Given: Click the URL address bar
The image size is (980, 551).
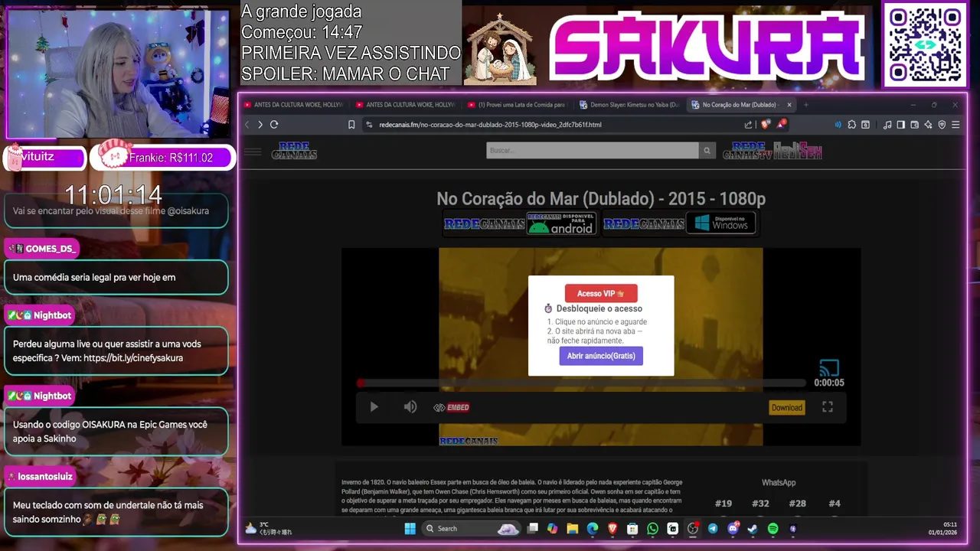Looking at the screenshot, I should pyautogui.click(x=555, y=125).
